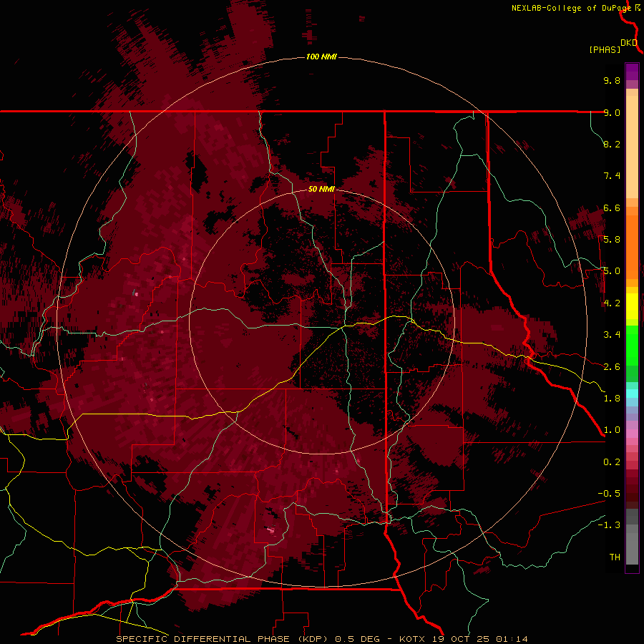Click the 7.4 value on color scale
This screenshot has height=644, width=644.
(612, 176)
